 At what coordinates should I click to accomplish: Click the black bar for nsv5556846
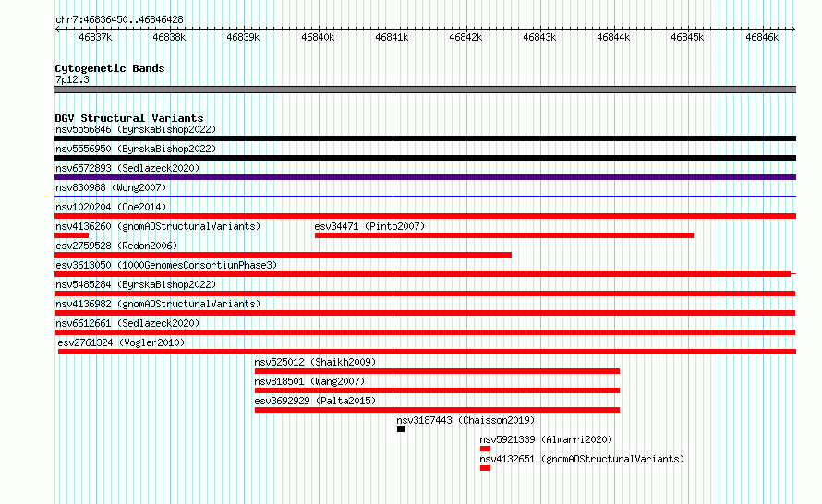425,138
